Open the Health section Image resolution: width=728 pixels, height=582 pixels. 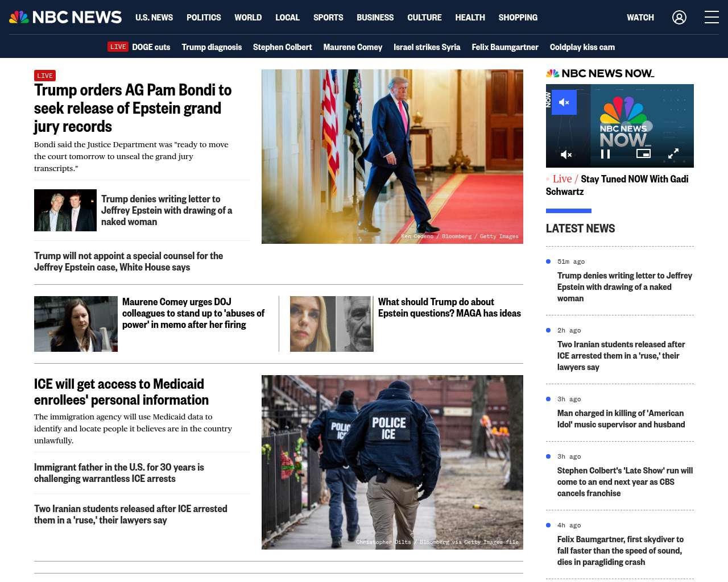pos(470,18)
